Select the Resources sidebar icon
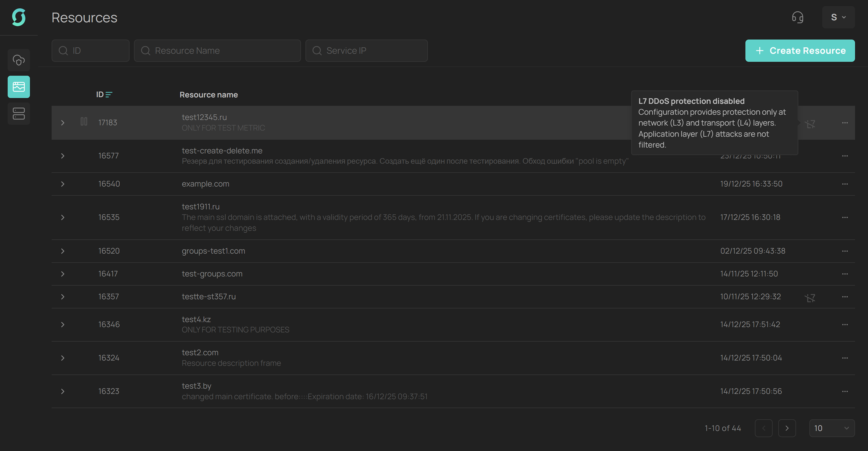Screen dimensions: 868x451 point(19,87)
